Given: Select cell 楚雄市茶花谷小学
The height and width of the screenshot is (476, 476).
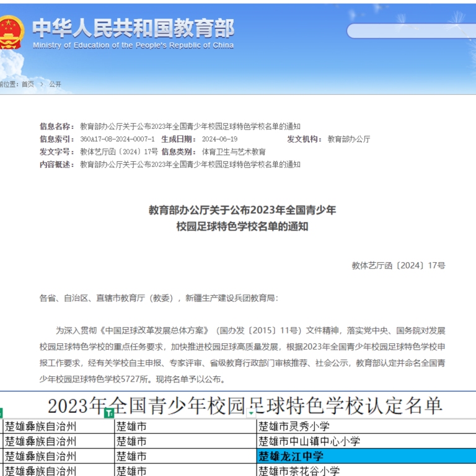Looking at the screenshot, I should pyautogui.click(x=366, y=470).
